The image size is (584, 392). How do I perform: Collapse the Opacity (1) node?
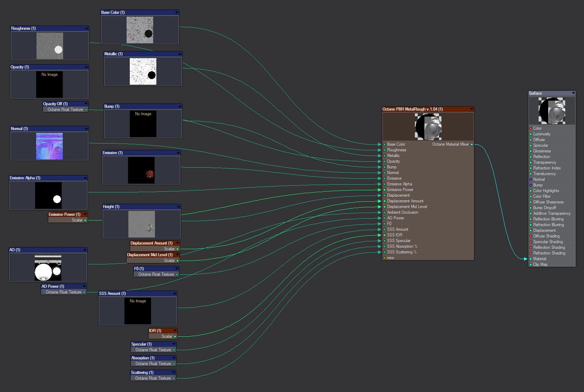86,67
